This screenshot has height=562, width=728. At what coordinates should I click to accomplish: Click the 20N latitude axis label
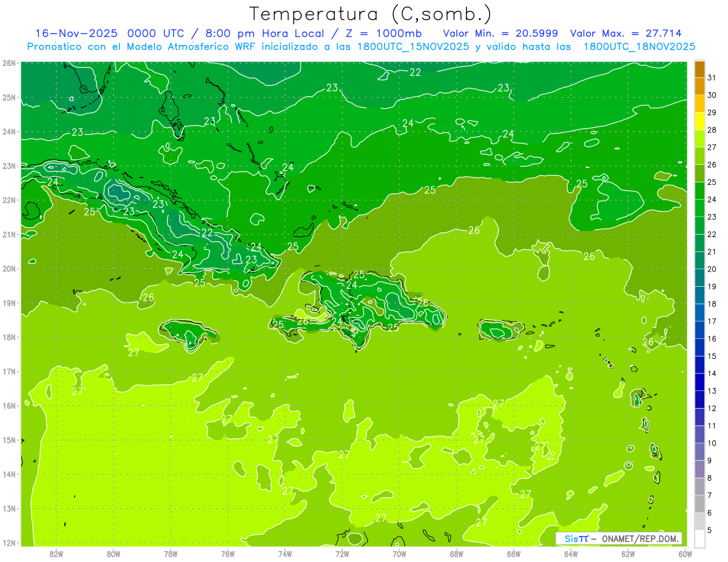coord(9,269)
